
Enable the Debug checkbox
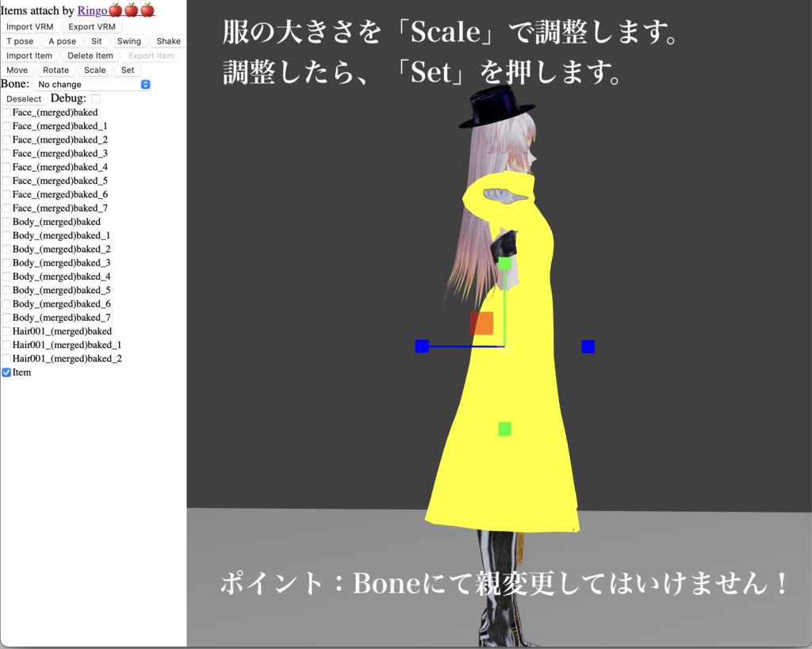95,98
